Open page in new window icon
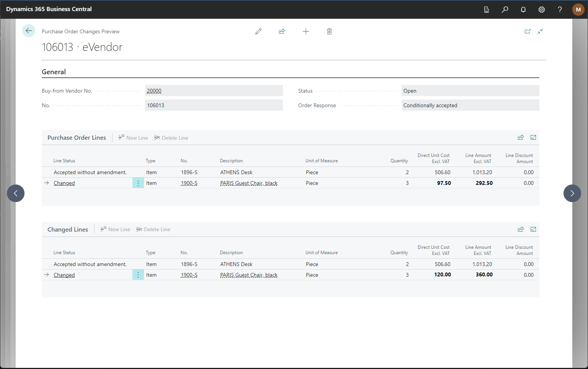This screenshot has width=588, height=369. [x=528, y=31]
